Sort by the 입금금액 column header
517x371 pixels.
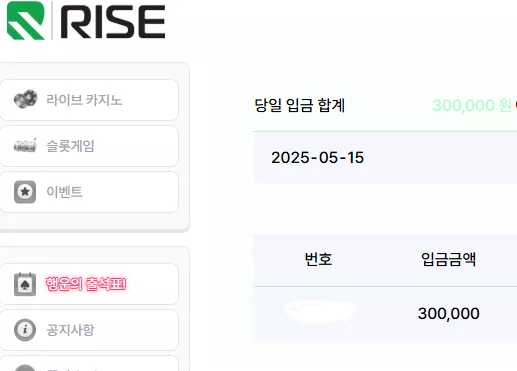click(x=448, y=259)
